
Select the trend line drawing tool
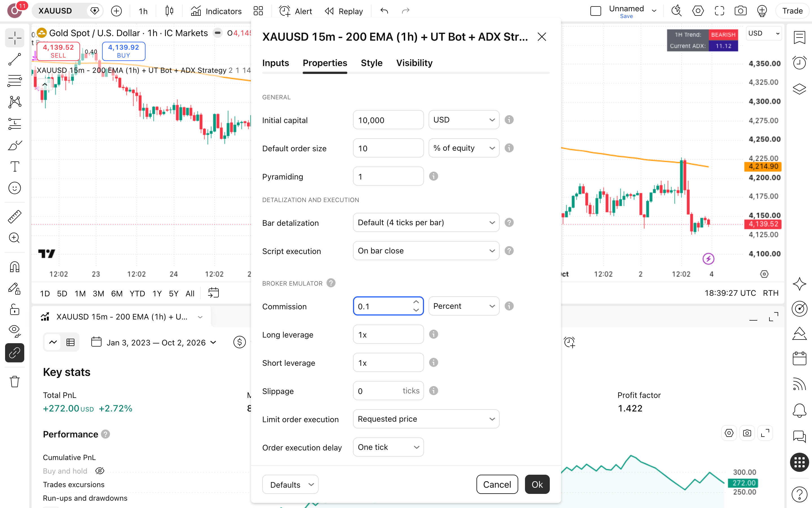[x=14, y=60]
